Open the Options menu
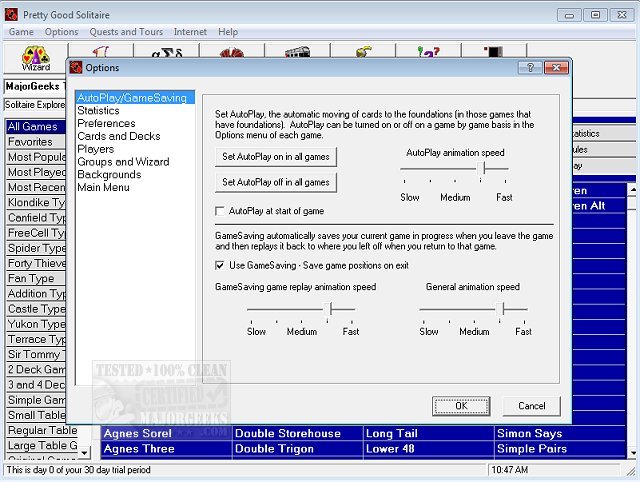 (x=62, y=32)
